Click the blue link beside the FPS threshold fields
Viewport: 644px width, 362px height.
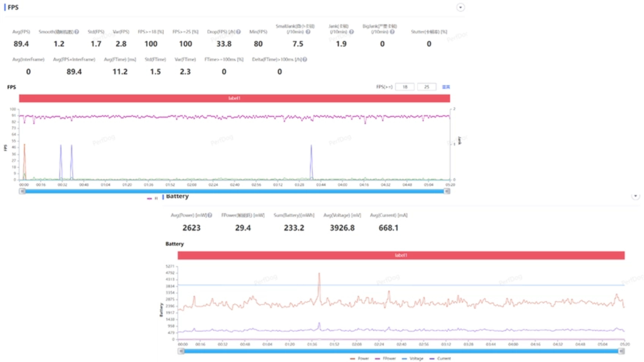[x=446, y=87]
